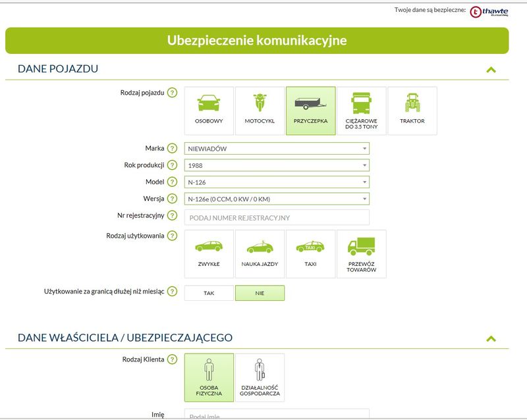527x420 pixels.
Task: Select Taxi usage type
Action: pos(310,253)
